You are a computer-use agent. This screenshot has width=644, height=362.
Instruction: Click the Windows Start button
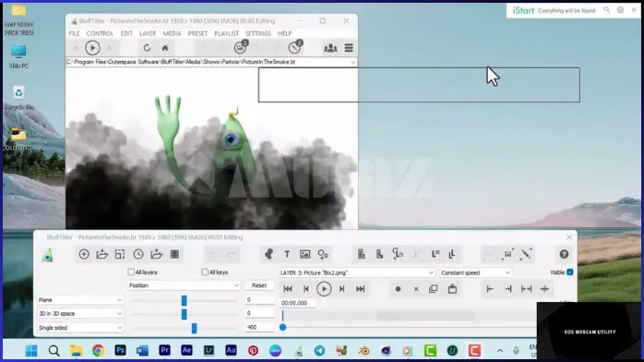pyautogui.click(x=31, y=351)
